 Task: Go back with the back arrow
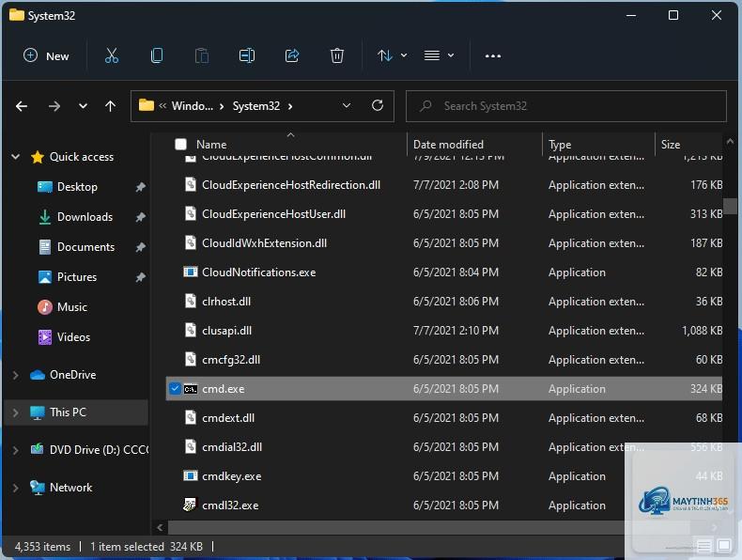(22, 106)
